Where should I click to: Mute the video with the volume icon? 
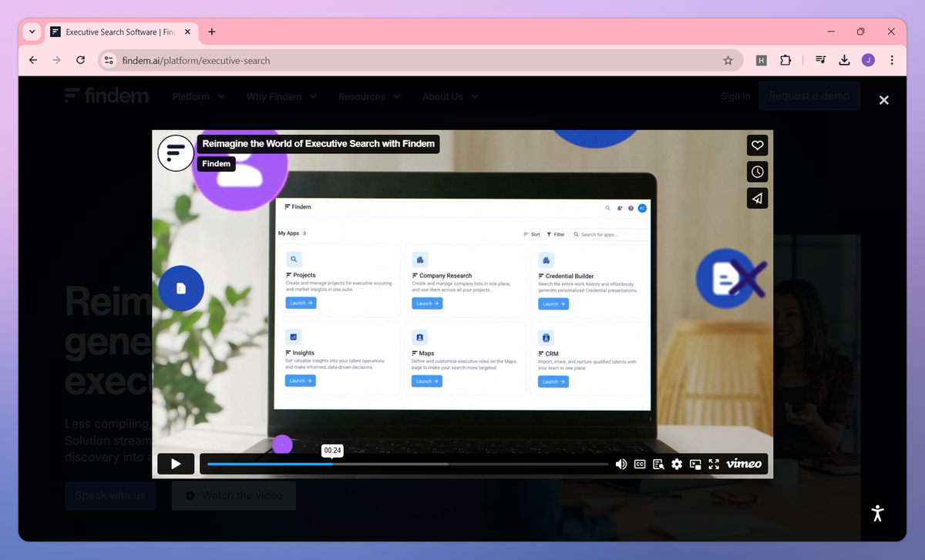[621, 464]
